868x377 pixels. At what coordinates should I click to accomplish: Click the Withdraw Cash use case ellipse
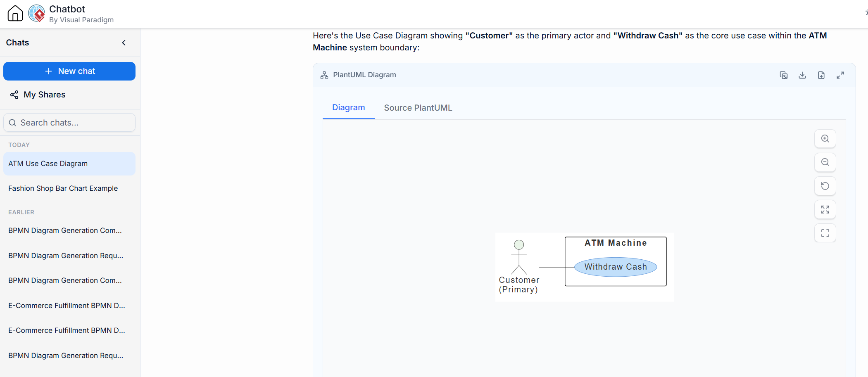click(616, 267)
